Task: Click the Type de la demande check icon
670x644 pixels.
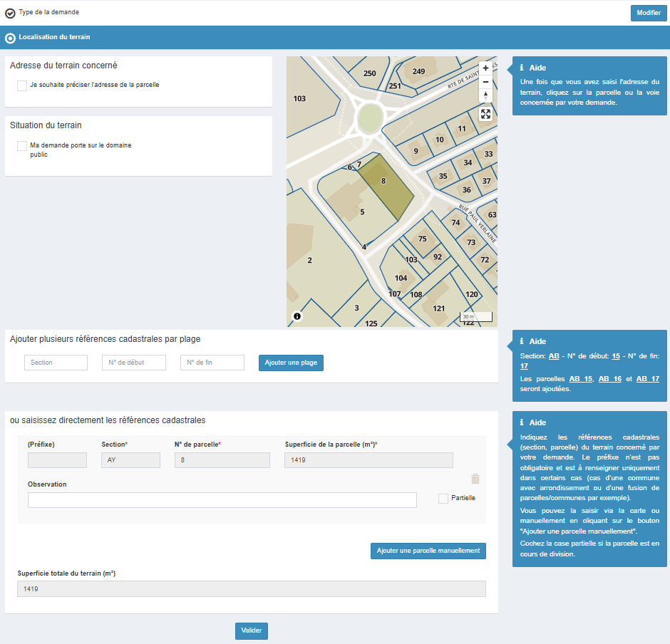Action: [10, 13]
